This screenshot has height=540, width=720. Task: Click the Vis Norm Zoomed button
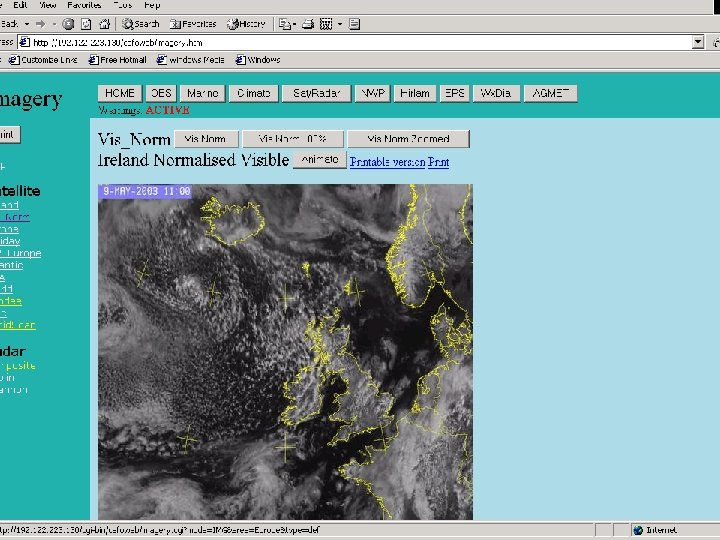click(x=409, y=139)
